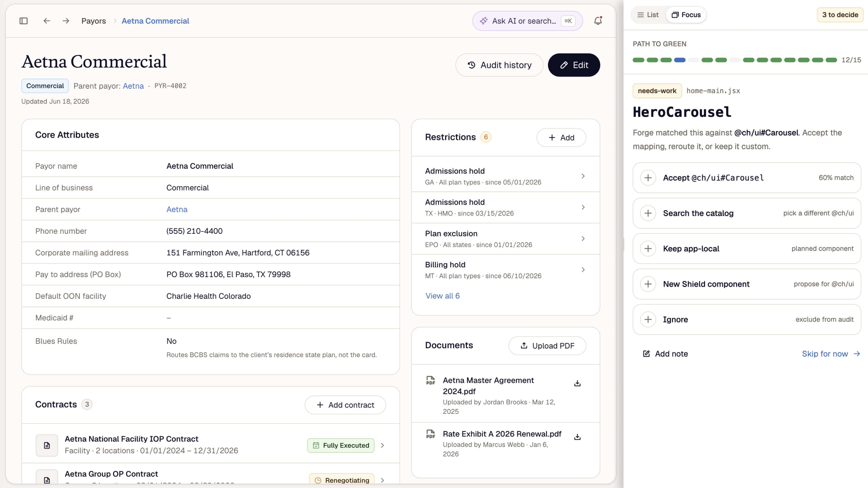Viewport: 868px width, 488px height.
Task: Click the last green Path to Green segment
Action: [831, 60]
